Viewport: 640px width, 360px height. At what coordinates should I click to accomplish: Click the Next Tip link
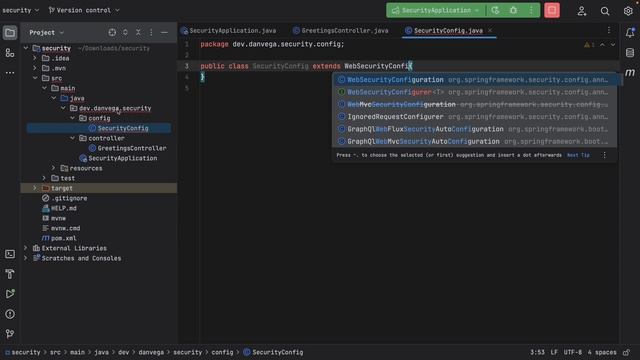tap(578, 155)
